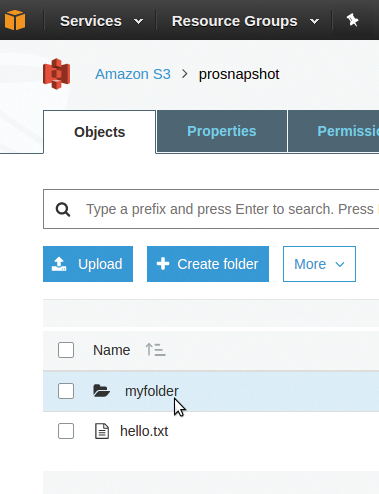Open the hello.txt file link
This screenshot has width=379, height=494.
144,431
